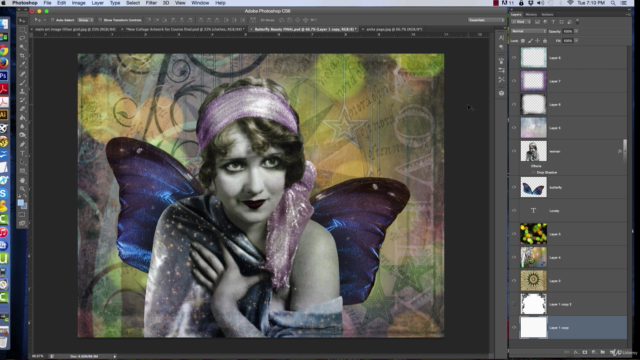Open the Fill slider arrow

[x=576, y=41]
